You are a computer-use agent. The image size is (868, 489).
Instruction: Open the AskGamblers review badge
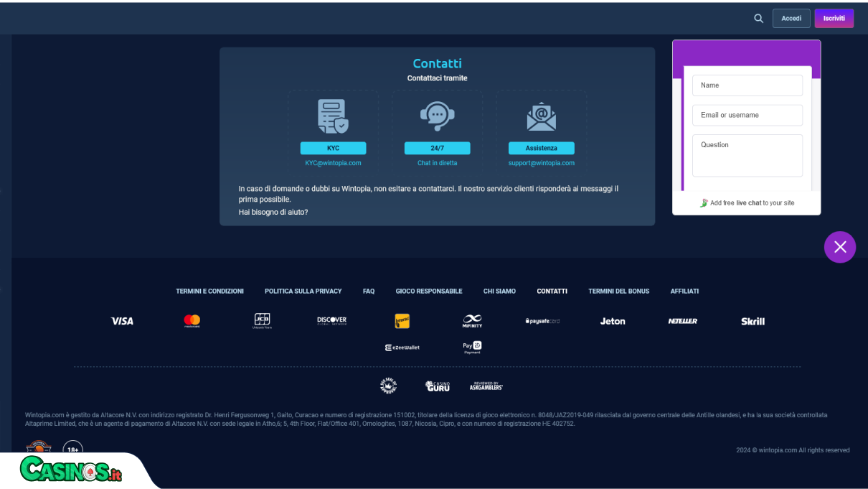(486, 386)
